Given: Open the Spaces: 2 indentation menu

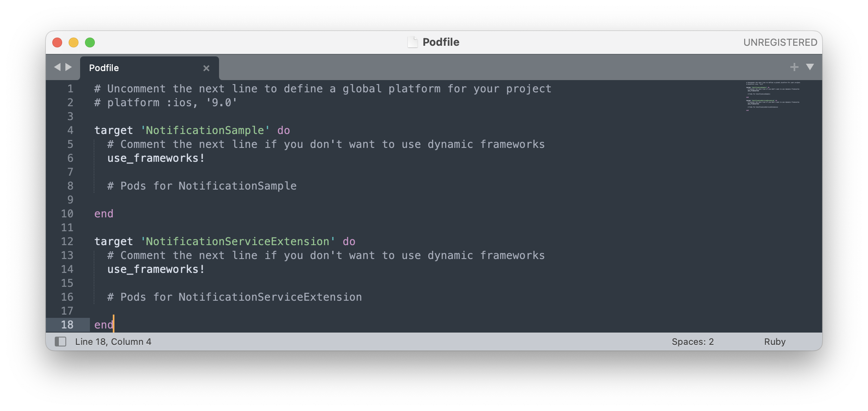Looking at the screenshot, I should [692, 342].
